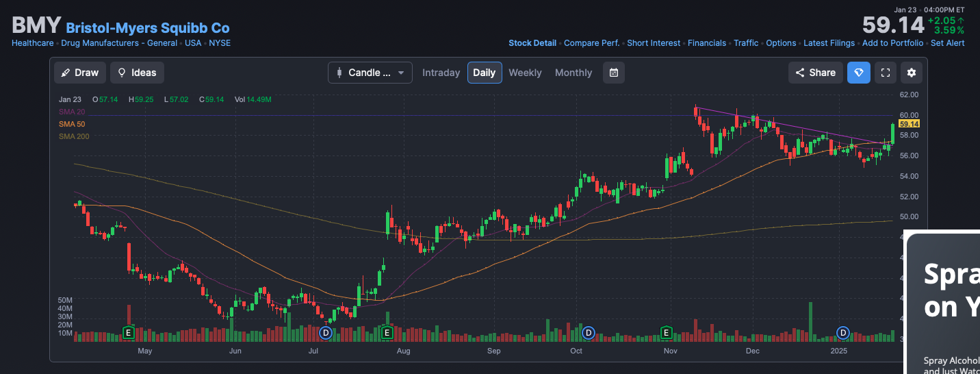Switch to Weekly timeframe
Image resolution: width=980 pixels, height=374 pixels.
click(525, 73)
